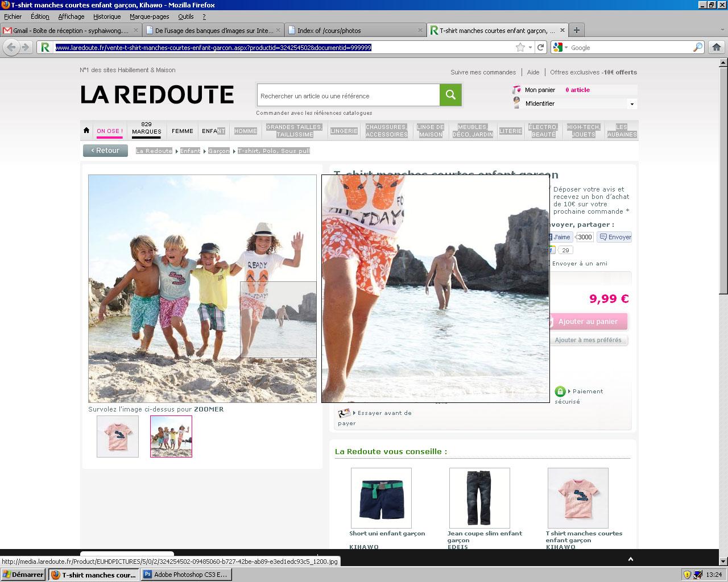Screen dimensions: 728x582
Task: Click the Retour button above the breadcrumb
Action: click(x=105, y=150)
